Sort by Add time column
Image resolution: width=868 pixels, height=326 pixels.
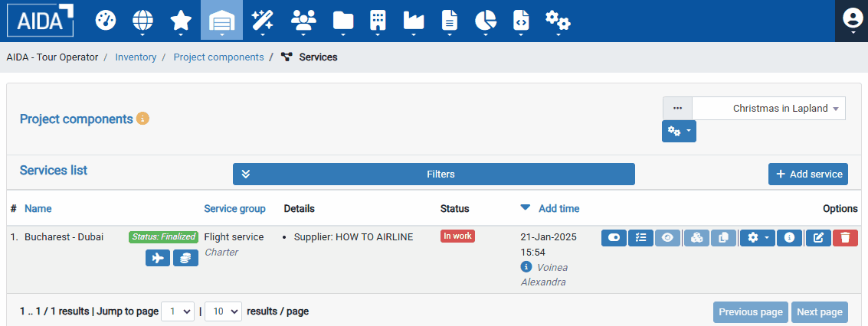click(559, 208)
